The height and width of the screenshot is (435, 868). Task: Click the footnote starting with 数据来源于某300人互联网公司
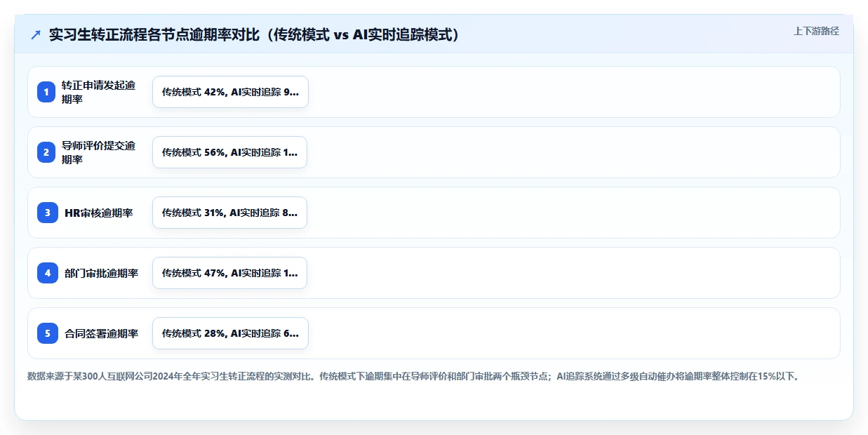pyautogui.click(x=413, y=376)
